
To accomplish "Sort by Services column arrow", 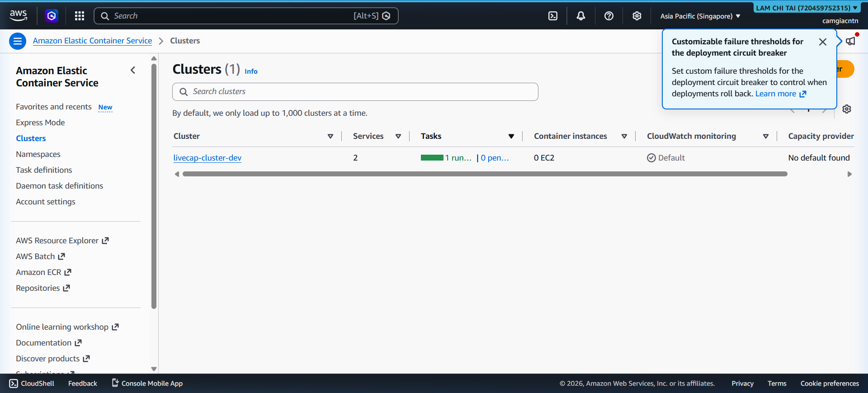I will [x=398, y=136].
